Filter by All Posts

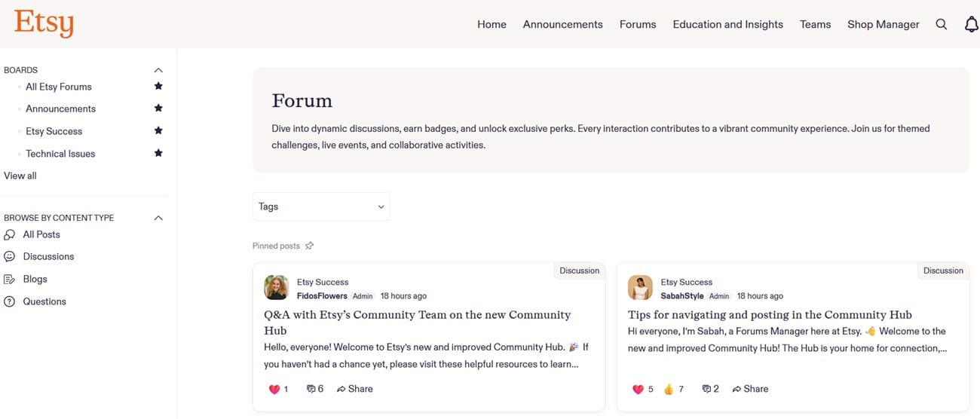click(41, 234)
